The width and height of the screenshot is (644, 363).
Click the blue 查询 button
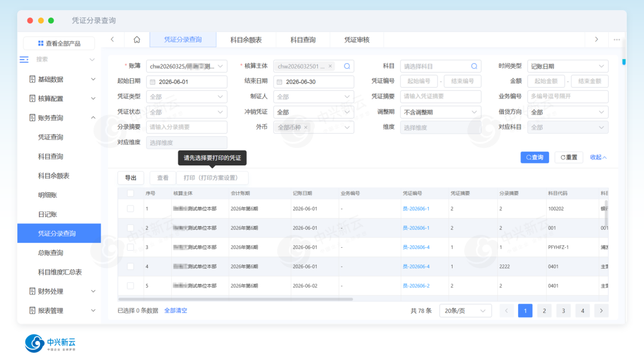[x=535, y=158]
